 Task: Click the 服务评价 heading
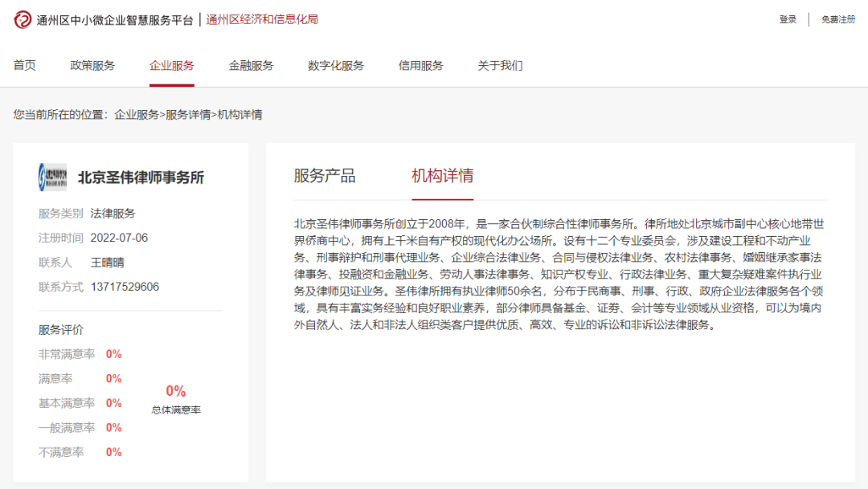tap(61, 330)
